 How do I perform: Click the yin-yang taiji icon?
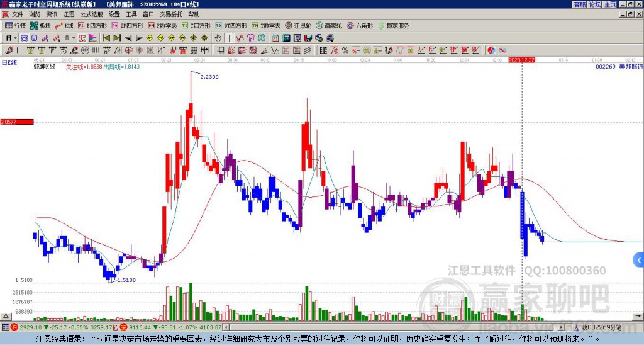click(491, 50)
